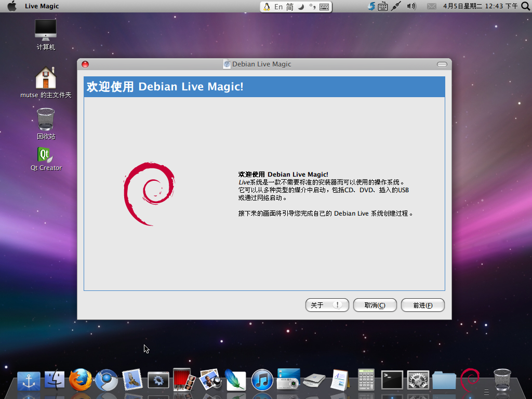Click the volume speaker icon in tray
The image size is (532, 399).
click(411, 6)
